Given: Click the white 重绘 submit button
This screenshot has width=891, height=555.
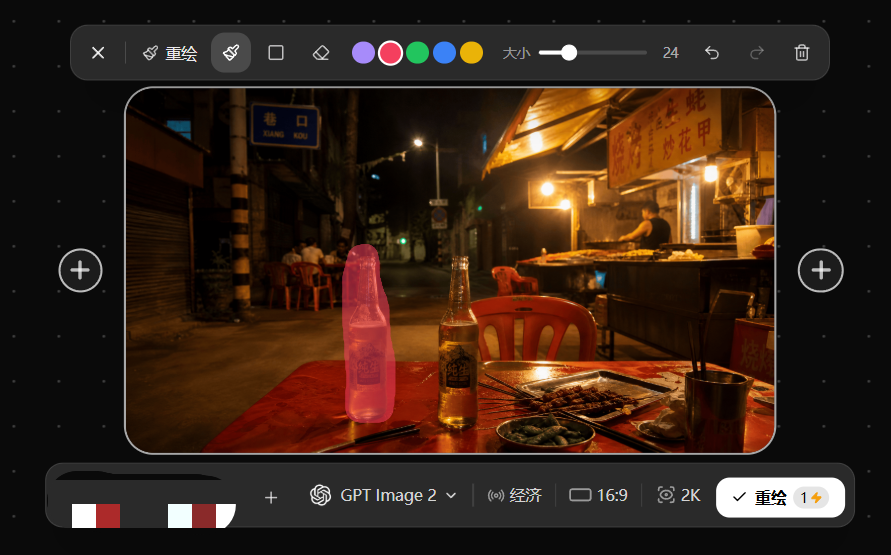Looking at the screenshot, I should click(x=780, y=498).
